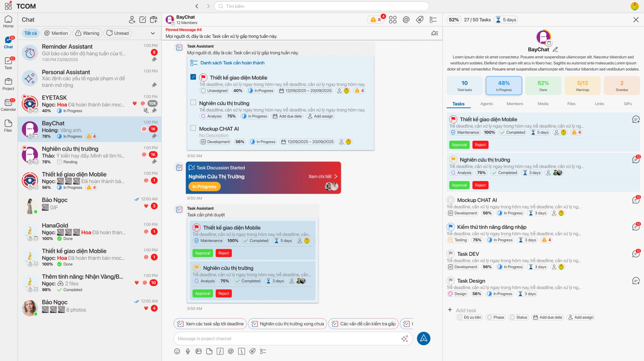
Task: Open the task list icon in BayChat header
Action: click(x=433, y=20)
